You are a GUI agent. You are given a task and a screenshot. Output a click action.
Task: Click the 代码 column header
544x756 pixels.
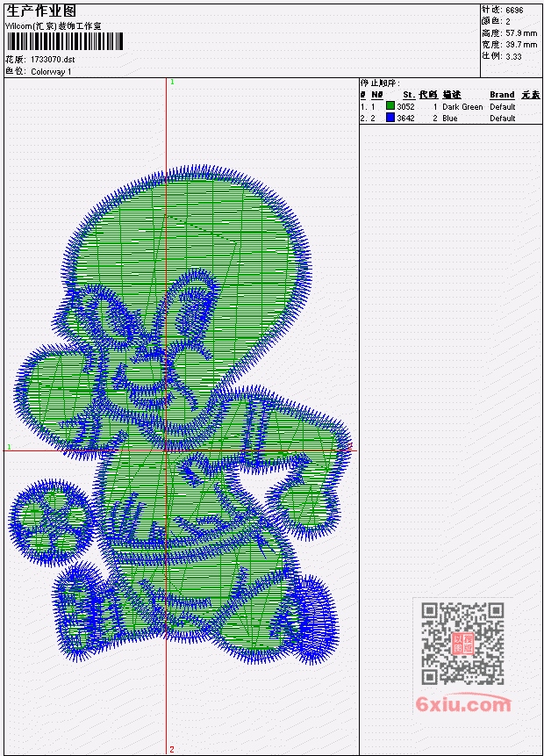[x=428, y=95]
